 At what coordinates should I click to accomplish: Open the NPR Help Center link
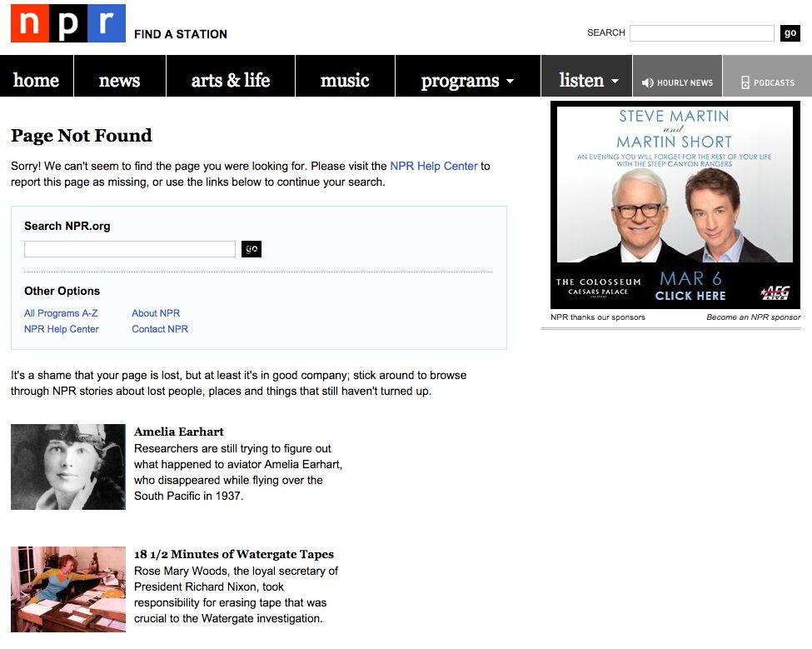(61, 328)
